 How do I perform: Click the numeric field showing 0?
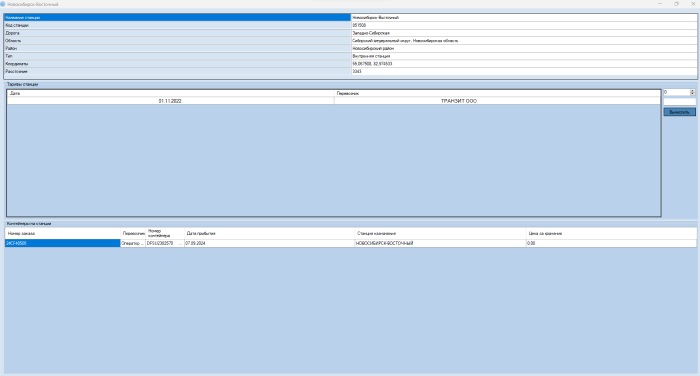coord(677,92)
